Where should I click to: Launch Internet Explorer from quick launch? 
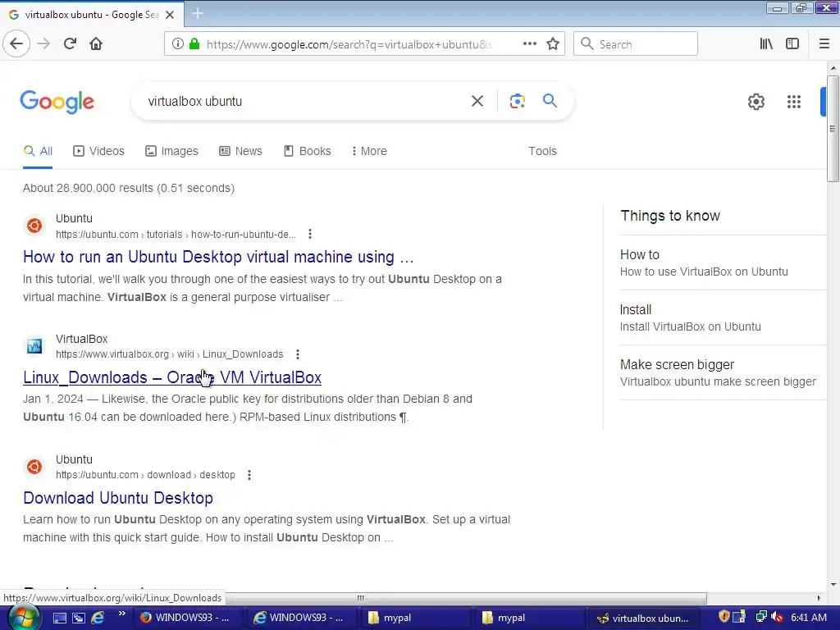pyautogui.click(x=98, y=619)
